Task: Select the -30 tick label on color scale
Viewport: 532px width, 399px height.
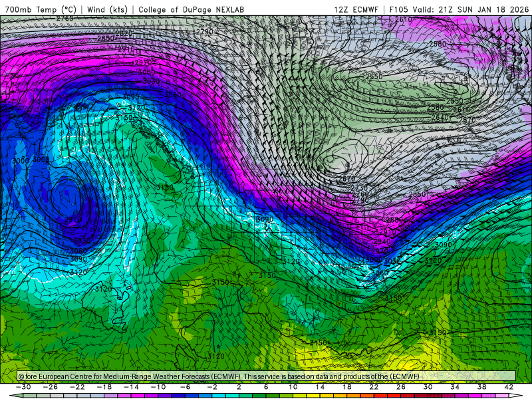Action: [23, 387]
